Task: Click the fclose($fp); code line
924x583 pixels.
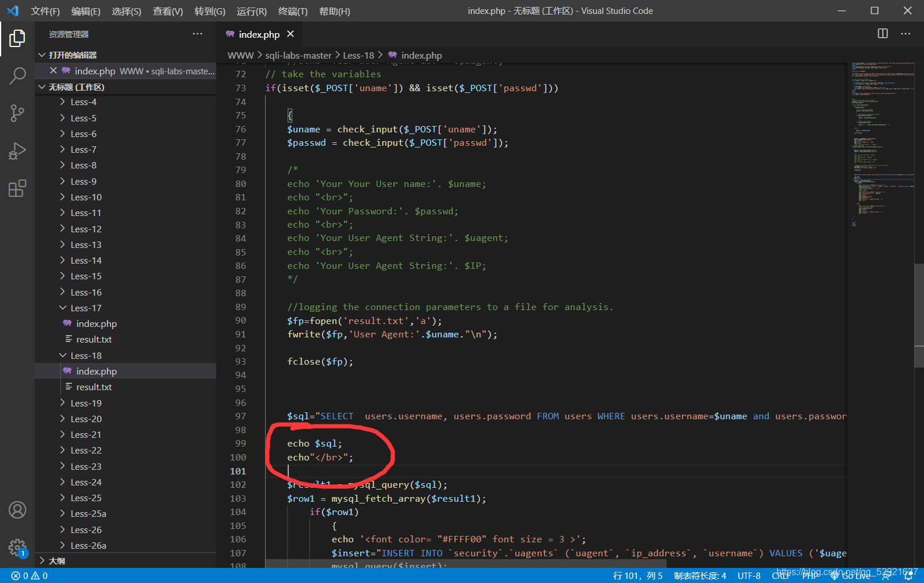Action: (x=320, y=362)
